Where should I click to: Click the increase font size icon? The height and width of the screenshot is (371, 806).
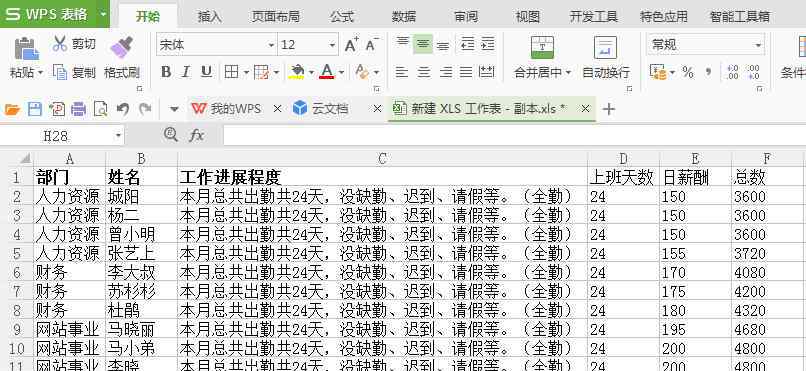pos(352,45)
